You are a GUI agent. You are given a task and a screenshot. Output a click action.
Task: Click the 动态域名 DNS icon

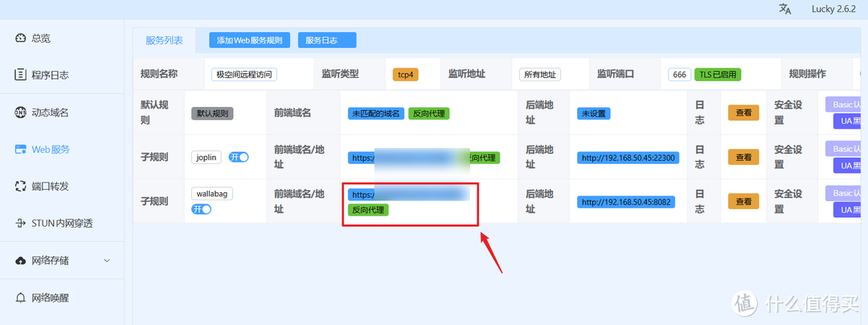click(x=20, y=113)
